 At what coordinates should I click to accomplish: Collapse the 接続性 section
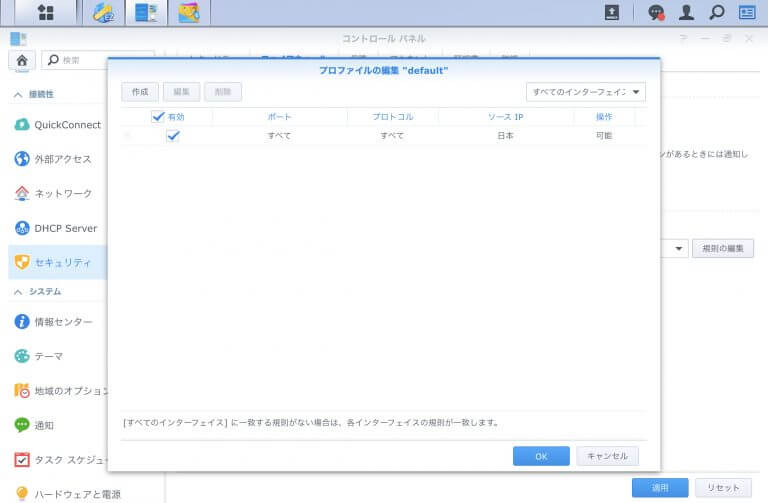(18, 95)
